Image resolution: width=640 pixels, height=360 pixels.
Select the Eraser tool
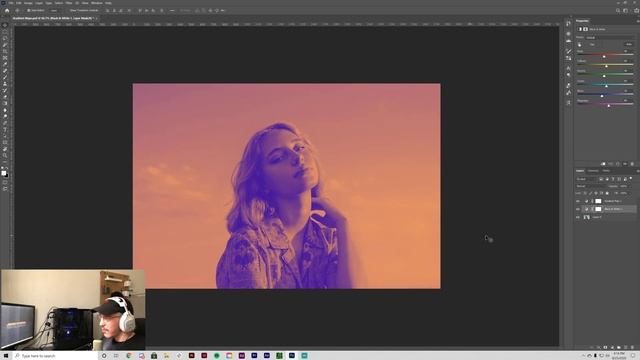pos(5,97)
